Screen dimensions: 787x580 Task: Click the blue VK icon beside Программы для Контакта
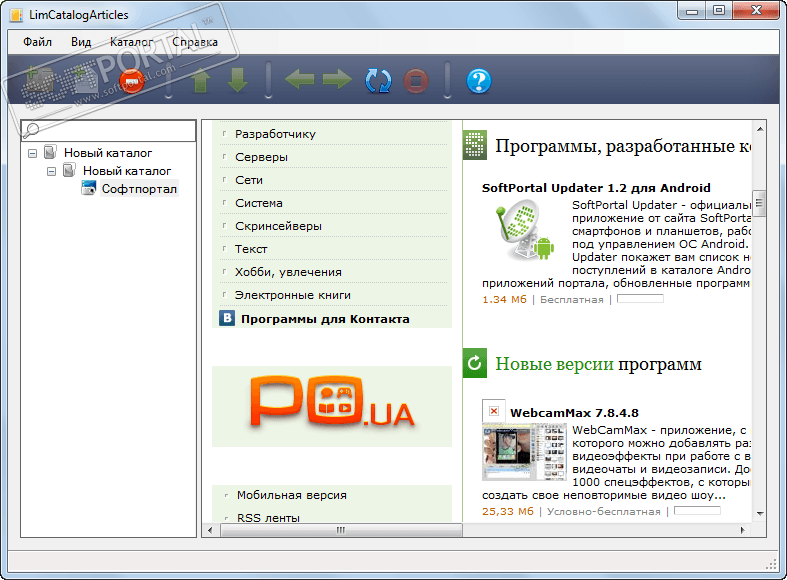227,318
